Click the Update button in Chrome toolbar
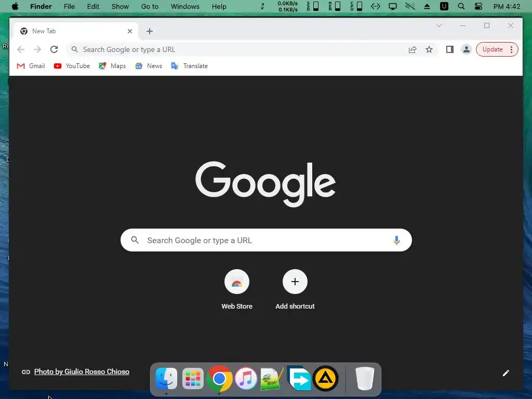 [x=493, y=49]
